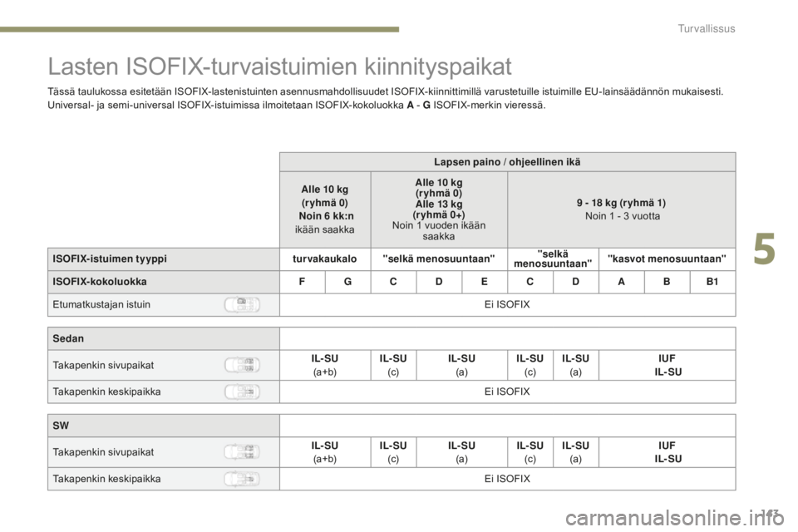Click the SW Takapenkin sivupaikat seat diagram
798x532 pixels.
coord(242,451)
